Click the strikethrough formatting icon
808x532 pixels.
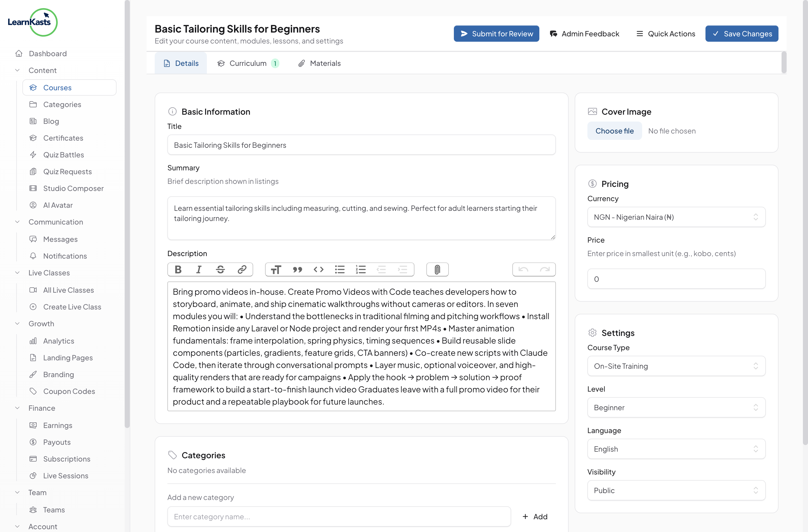point(220,269)
